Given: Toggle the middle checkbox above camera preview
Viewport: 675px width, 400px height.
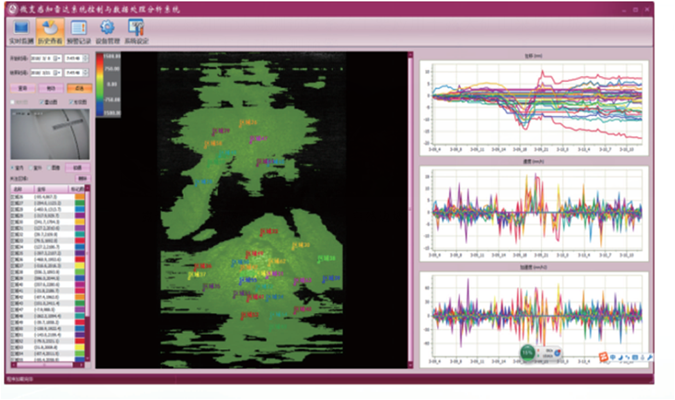Looking at the screenshot, I should [42, 101].
